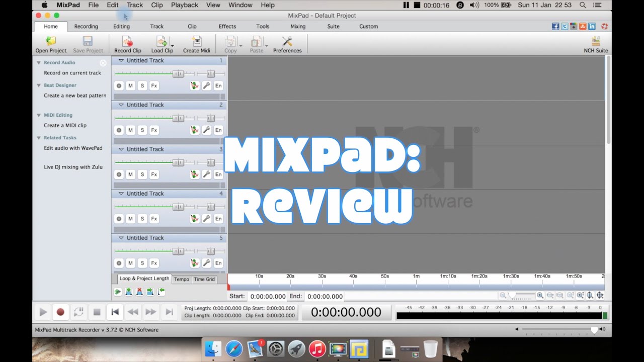Click the Twitter share icon

tap(565, 27)
